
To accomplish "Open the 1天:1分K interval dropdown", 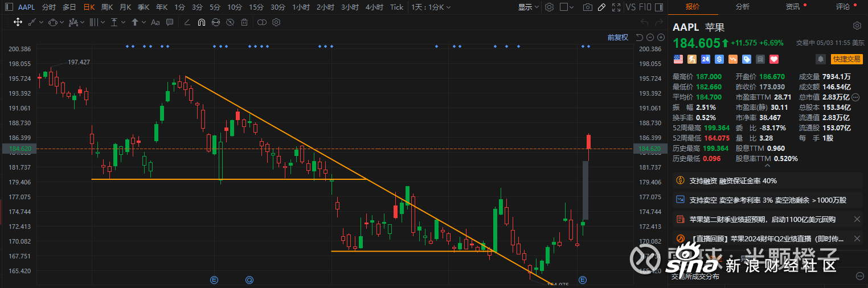I will pyautogui.click(x=431, y=7).
